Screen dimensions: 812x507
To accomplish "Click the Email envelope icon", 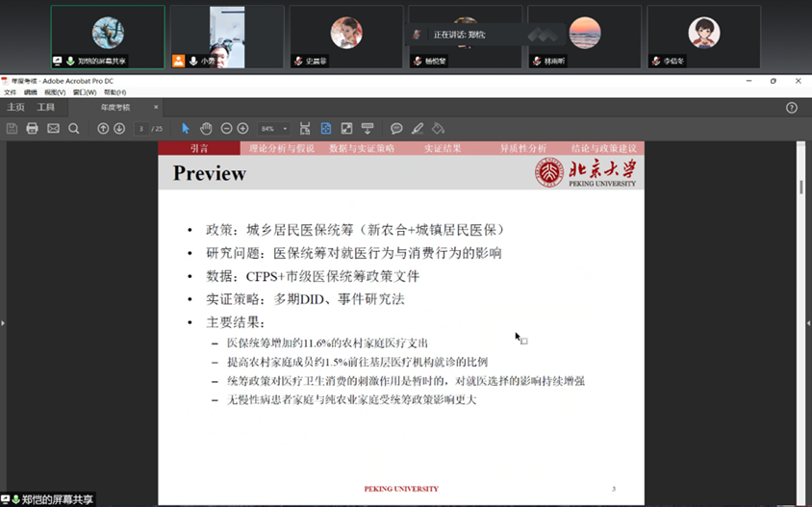I will (x=53, y=128).
